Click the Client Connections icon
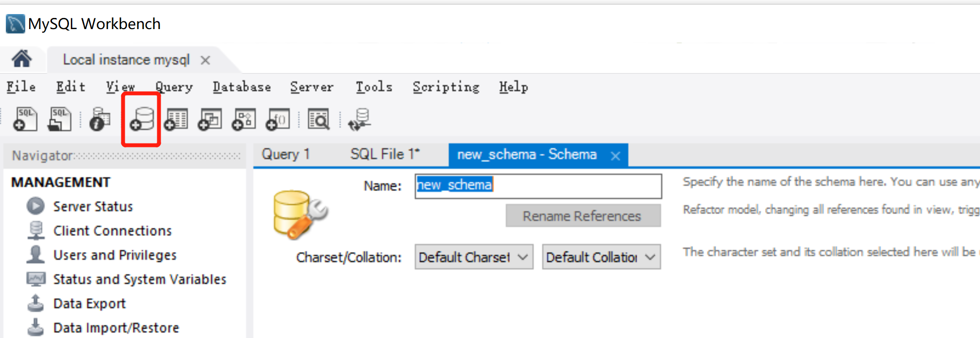Viewport: 980px width, 338px height. point(35,230)
